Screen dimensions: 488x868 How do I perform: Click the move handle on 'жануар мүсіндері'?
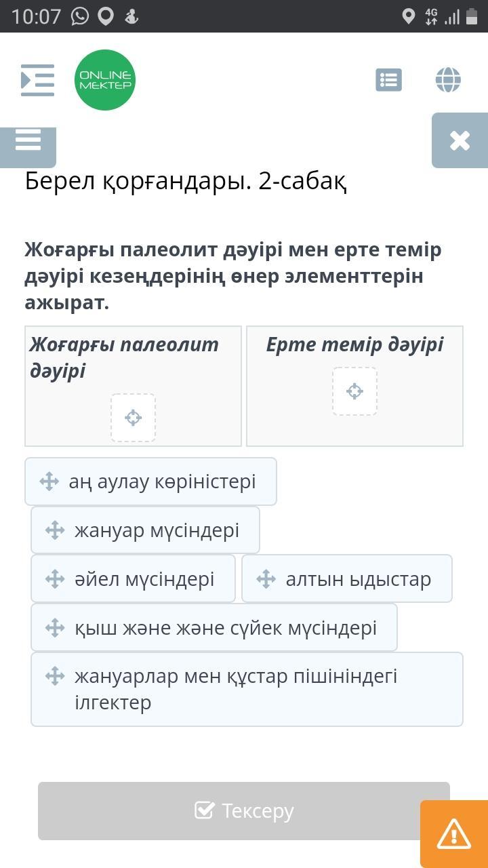click(55, 530)
